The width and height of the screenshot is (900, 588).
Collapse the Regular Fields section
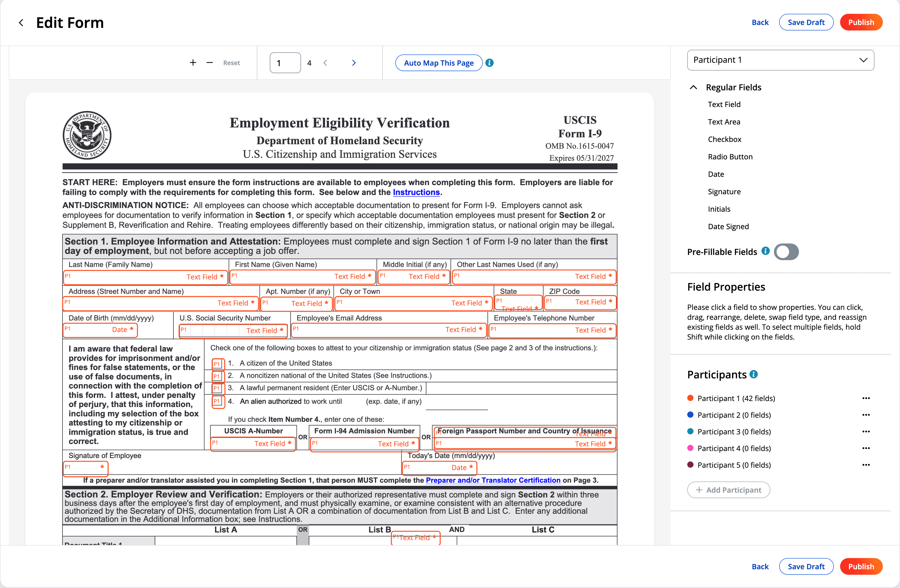[693, 87]
